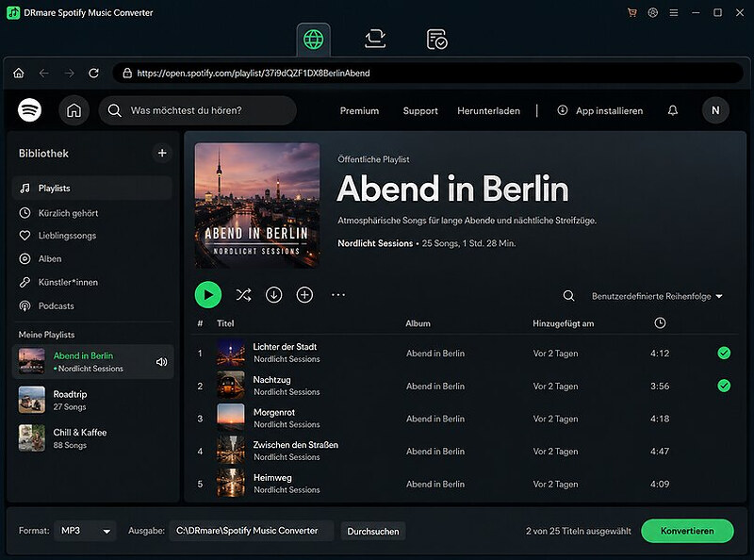Click the Durchsuchen button

(x=373, y=531)
